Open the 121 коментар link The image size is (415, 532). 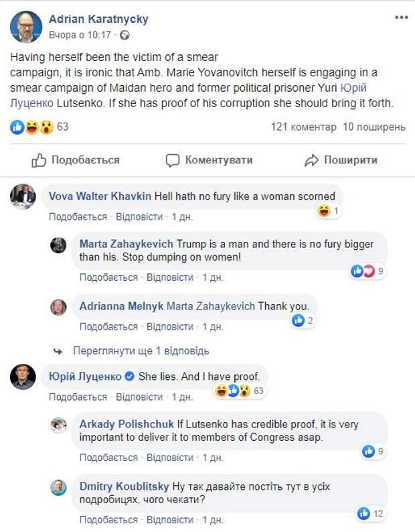pos(303,127)
